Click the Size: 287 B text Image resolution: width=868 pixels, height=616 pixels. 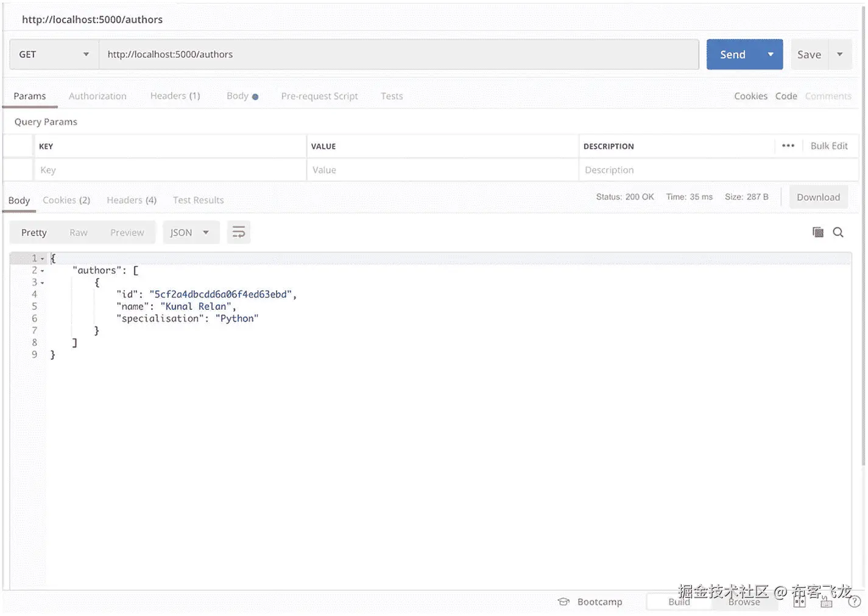747,197
